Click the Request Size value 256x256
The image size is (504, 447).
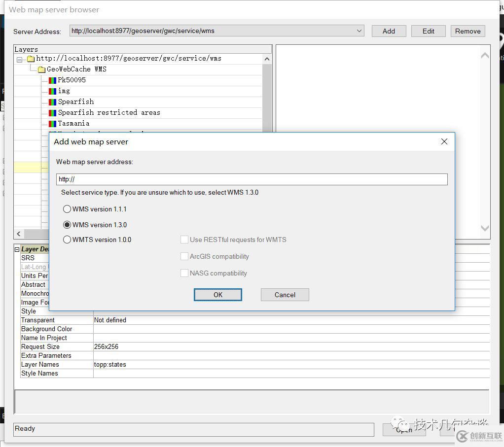[106, 347]
